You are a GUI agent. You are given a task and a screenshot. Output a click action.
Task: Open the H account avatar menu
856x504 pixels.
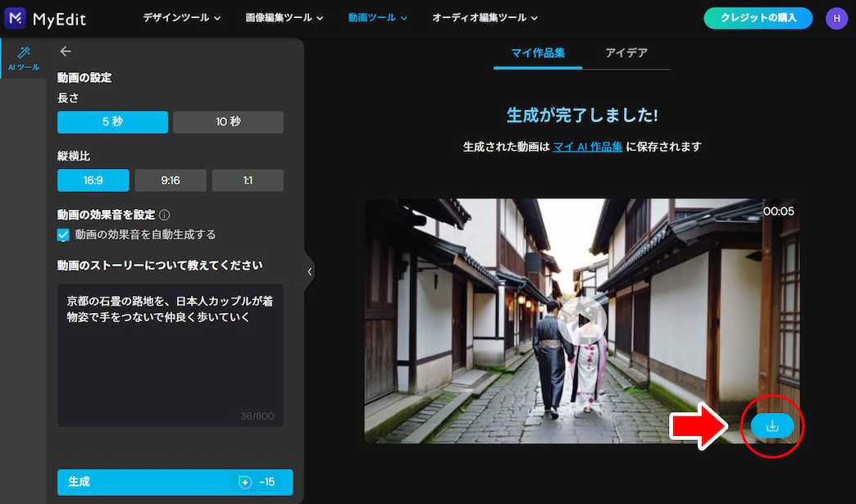click(836, 17)
